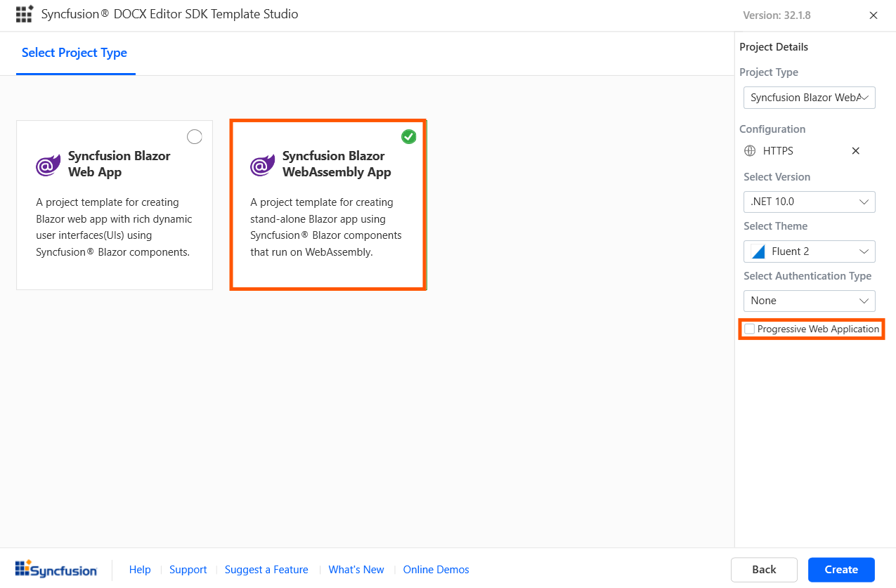The image size is (896, 588).
Task: Open the What's New link
Action: pos(356,570)
